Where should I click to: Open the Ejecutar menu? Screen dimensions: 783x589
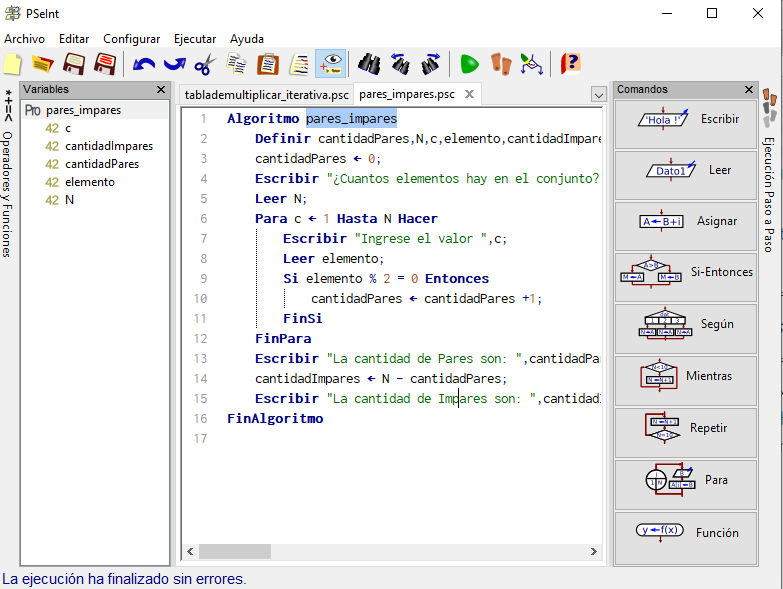pyautogui.click(x=195, y=39)
